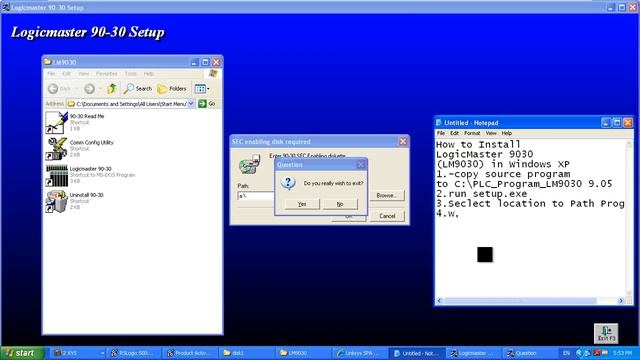
Task: Click the LM9030 folder icon in title bar
Action: pos(48,62)
